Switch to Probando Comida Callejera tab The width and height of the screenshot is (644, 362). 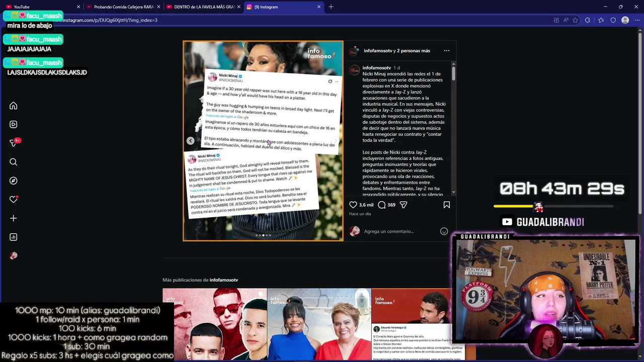click(123, 7)
